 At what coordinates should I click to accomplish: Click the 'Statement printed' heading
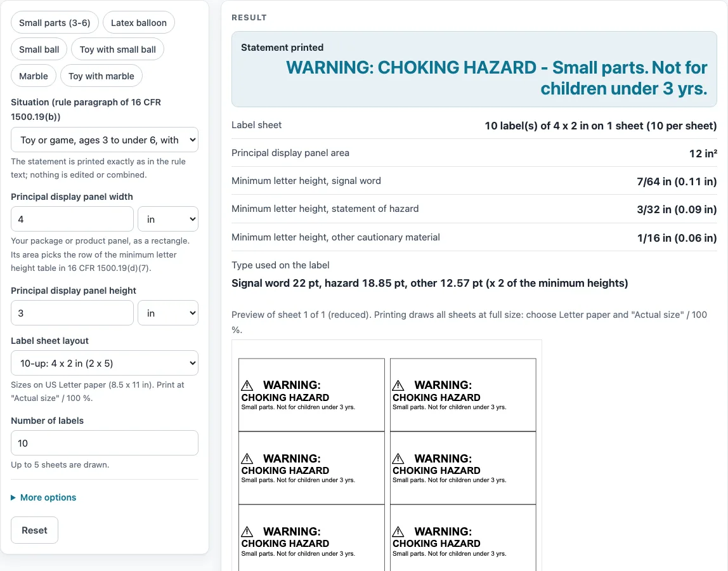282,48
